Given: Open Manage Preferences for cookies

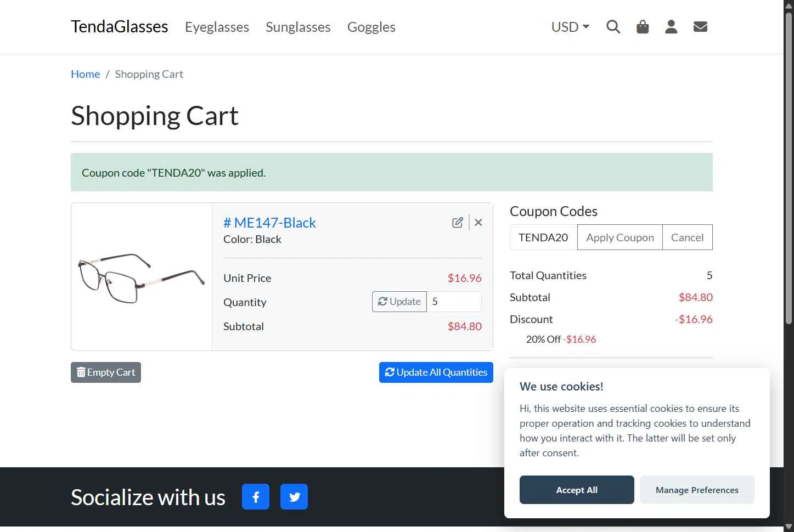Looking at the screenshot, I should click(697, 490).
